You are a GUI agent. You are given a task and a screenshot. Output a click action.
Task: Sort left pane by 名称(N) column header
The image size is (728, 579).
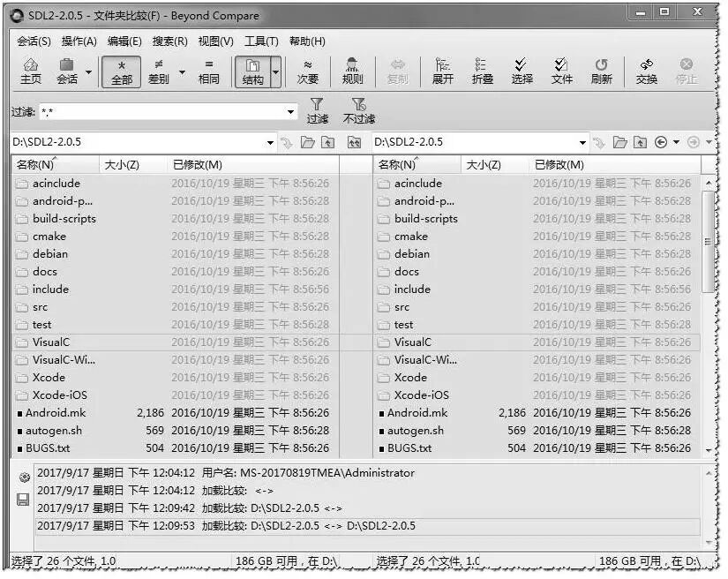coord(56,165)
